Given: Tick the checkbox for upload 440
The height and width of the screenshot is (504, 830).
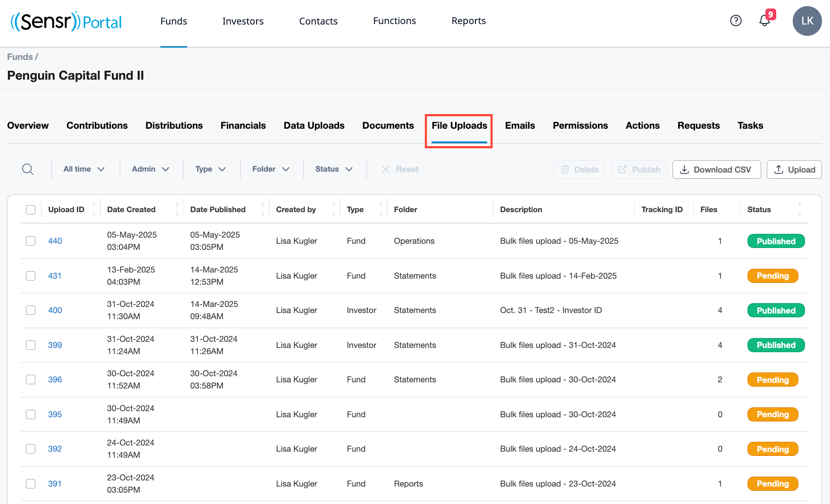Looking at the screenshot, I should pyautogui.click(x=31, y=241).
